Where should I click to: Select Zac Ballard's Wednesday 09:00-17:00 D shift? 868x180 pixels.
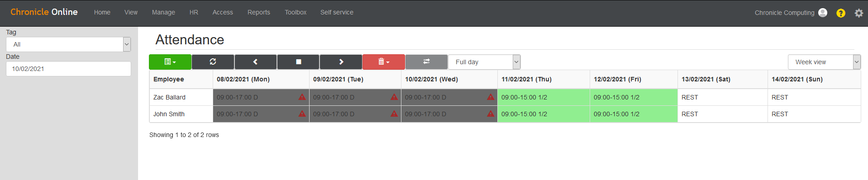point(449,97)
